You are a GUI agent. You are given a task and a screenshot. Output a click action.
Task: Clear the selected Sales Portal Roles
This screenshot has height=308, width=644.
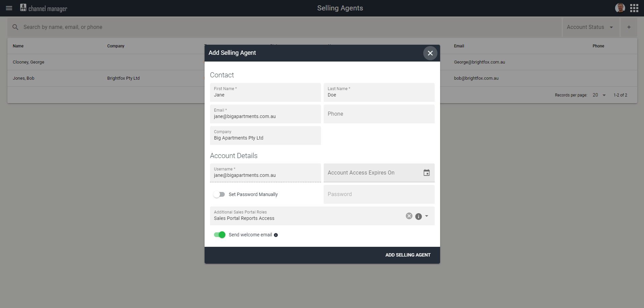coord(409,216)
